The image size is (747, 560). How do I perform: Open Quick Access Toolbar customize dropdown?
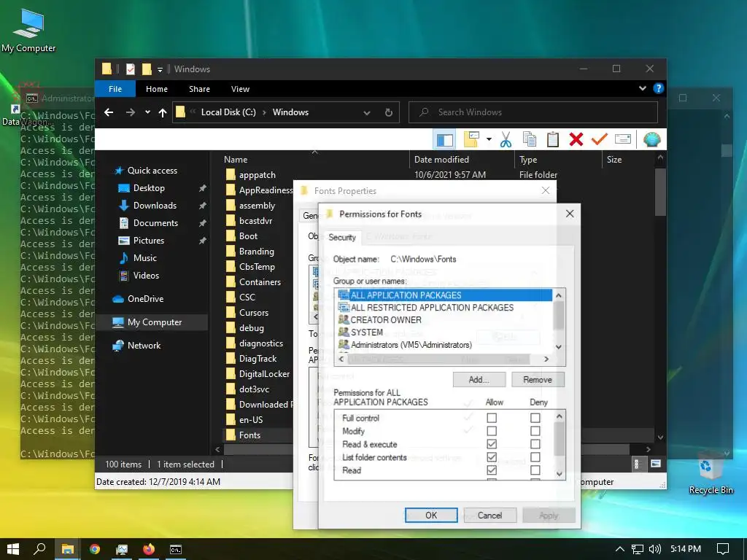160,69
